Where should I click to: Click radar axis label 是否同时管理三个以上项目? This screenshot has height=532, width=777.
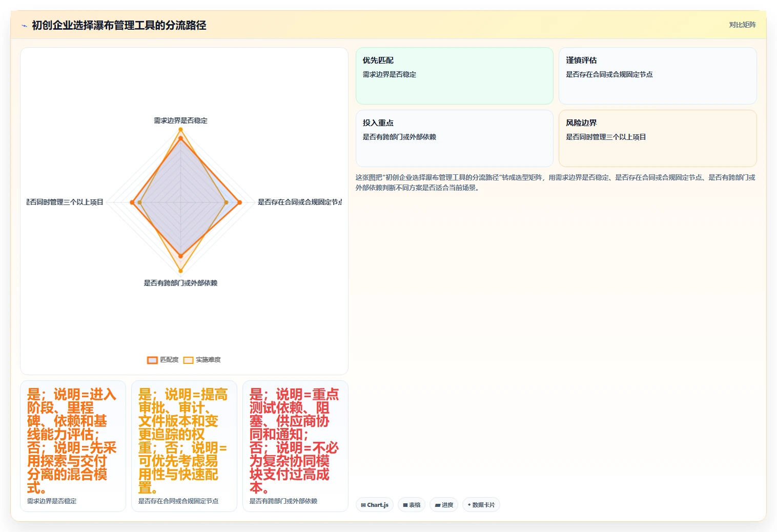click(65, 202)
